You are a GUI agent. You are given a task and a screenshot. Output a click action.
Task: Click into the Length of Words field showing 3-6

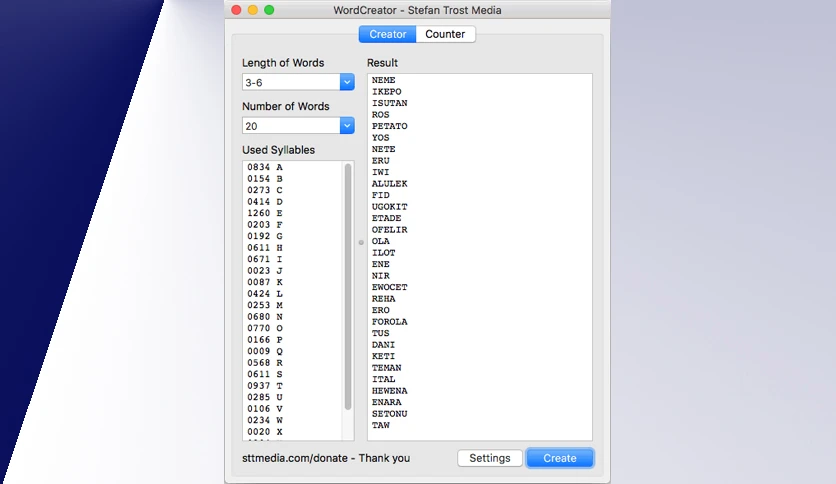tap(291, 82)
